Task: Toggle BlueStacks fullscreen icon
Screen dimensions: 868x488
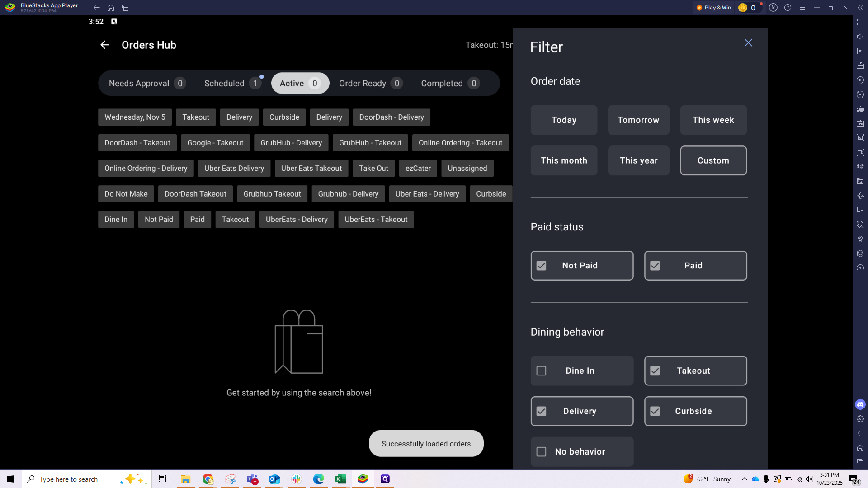Action: click(860, 22)
